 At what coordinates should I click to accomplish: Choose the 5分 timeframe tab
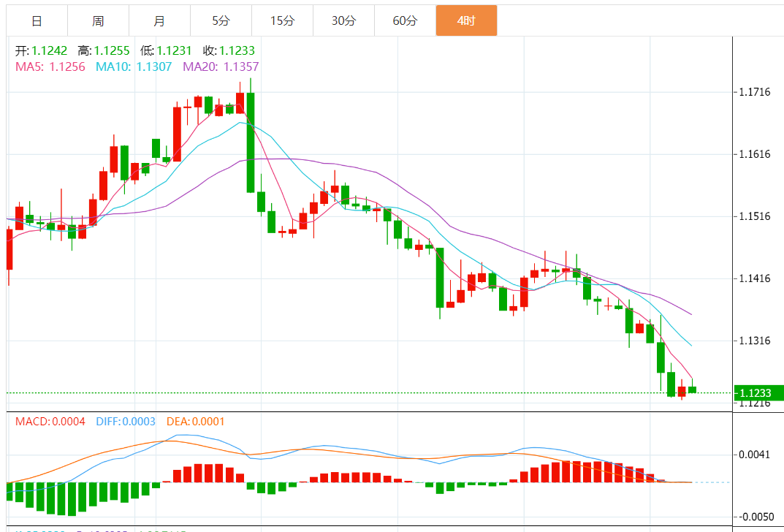point(221,20)
